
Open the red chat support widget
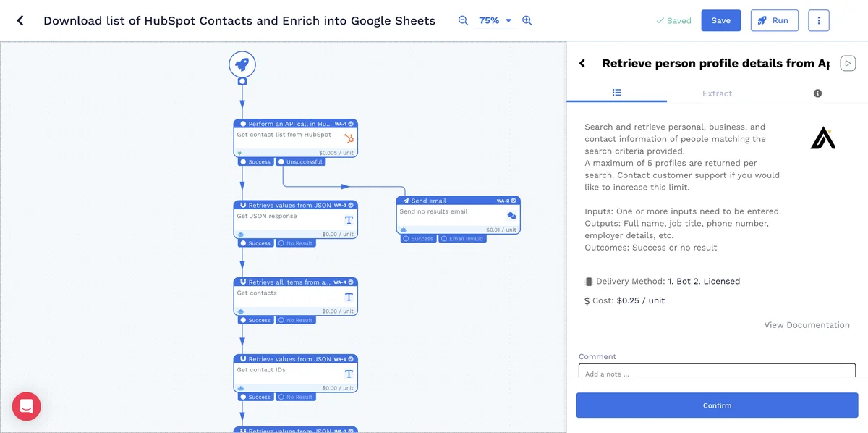tap(27, 406)
